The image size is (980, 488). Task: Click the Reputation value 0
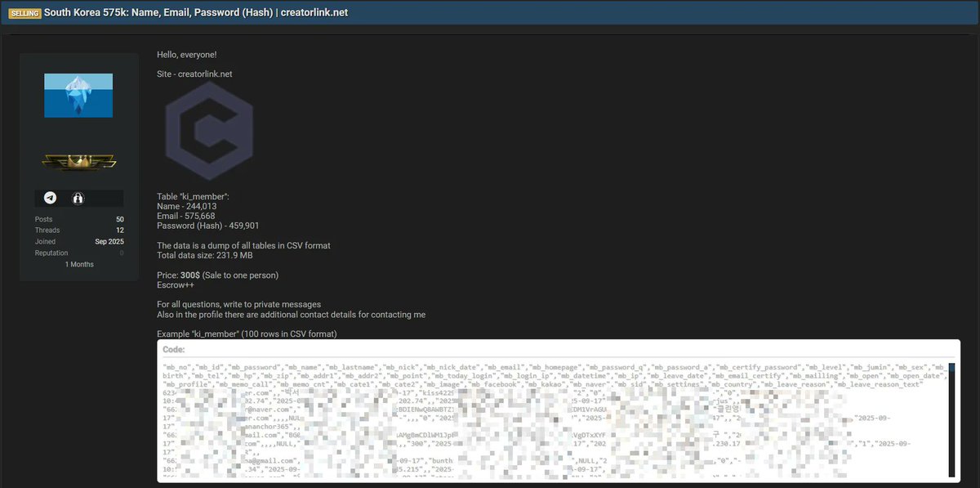pyautogui.click(x=122, y=253)
